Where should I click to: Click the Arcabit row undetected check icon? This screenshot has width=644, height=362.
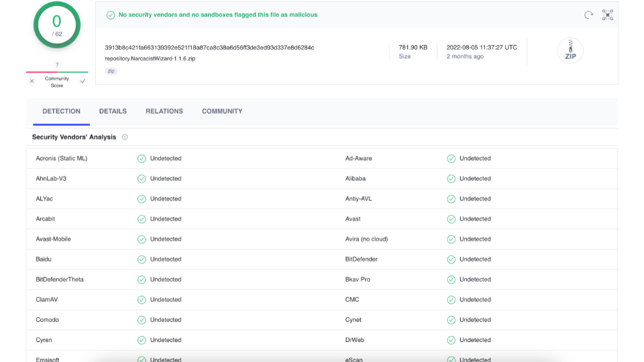pos(142,219)
